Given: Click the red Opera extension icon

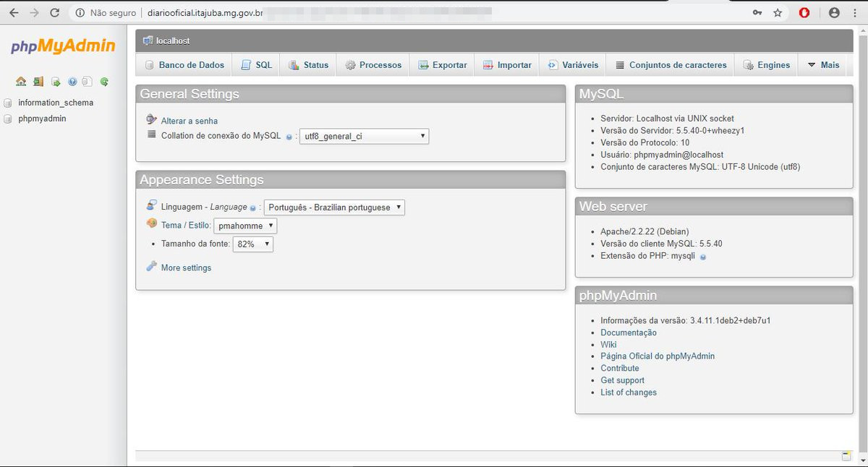Looking at the screenshot, I should (804, 13).
